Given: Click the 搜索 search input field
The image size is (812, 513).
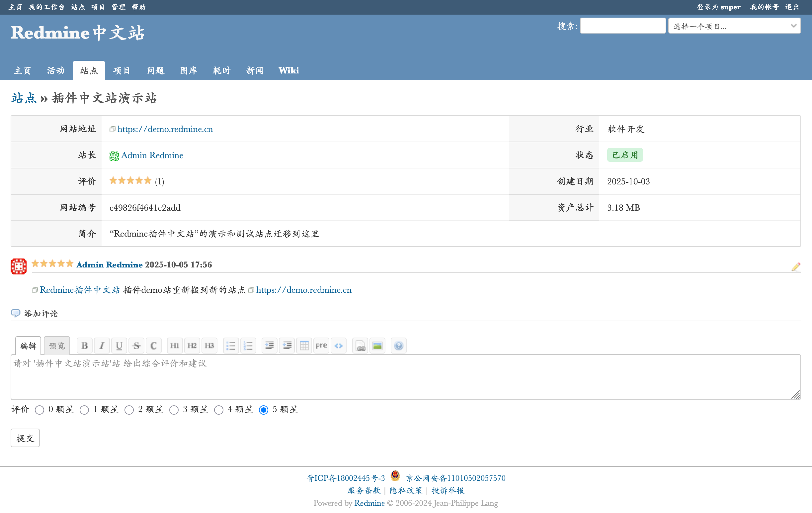Looking at the screenshot, I should (622, 26).
